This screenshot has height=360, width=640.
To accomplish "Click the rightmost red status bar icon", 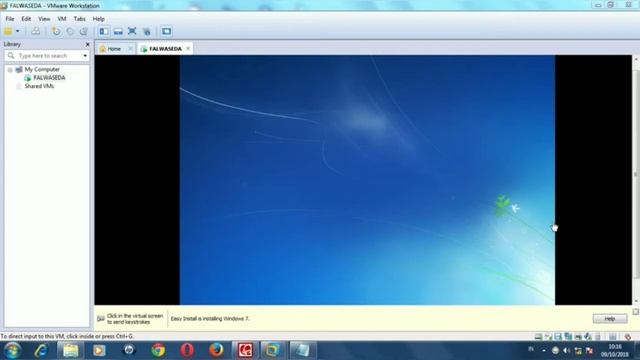I will (x=628, y=337).
